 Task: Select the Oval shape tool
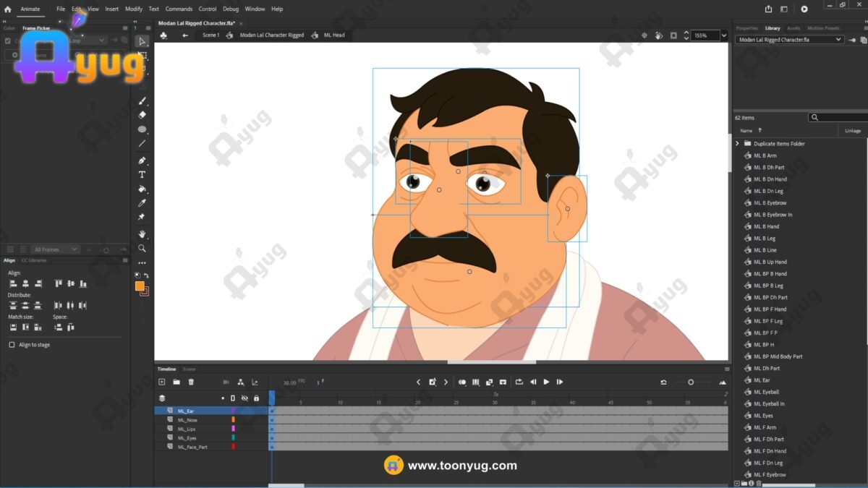[142, 129]
